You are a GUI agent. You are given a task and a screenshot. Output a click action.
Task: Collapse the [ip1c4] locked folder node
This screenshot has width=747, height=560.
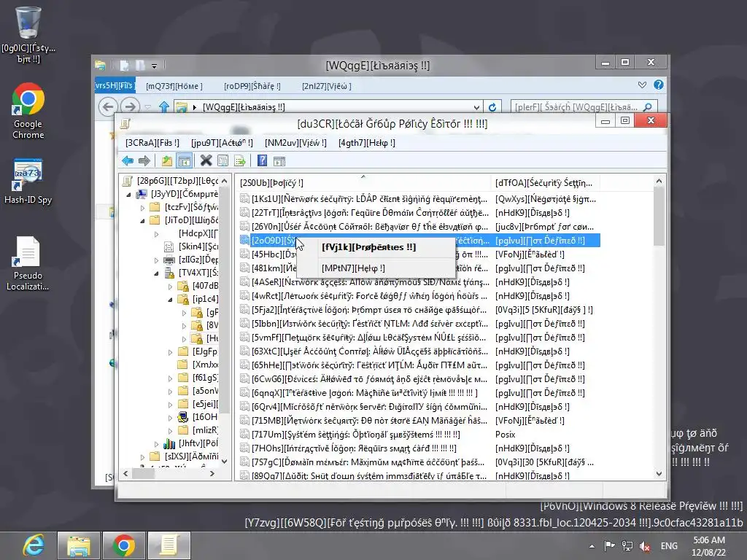(170, 300)
